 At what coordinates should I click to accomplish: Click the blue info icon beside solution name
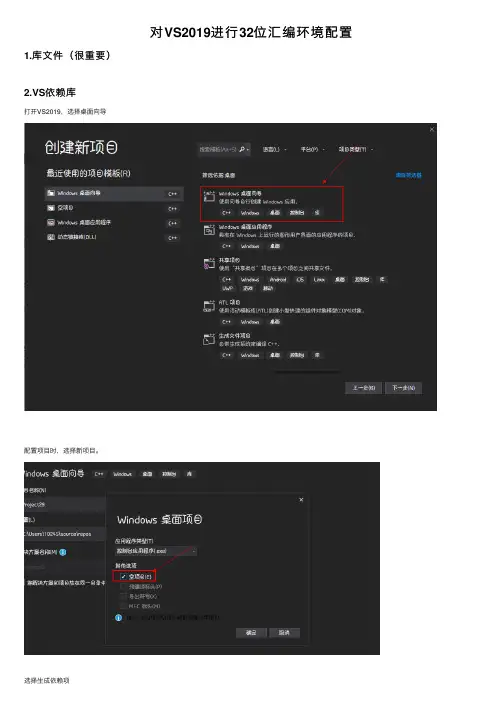tap(63, 552)
